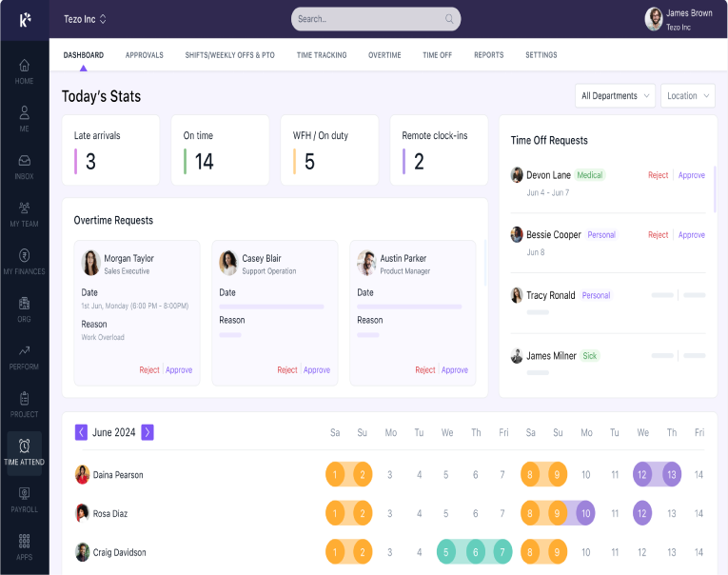
Task: Go to next month after June 2024
Action: pyautogui.click(x=148, y=432)
